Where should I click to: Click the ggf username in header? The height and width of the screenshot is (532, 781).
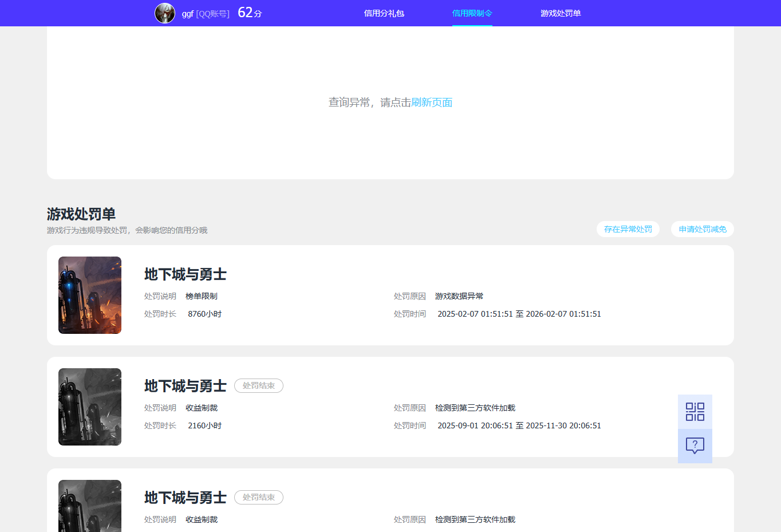[x=188, y=14]
